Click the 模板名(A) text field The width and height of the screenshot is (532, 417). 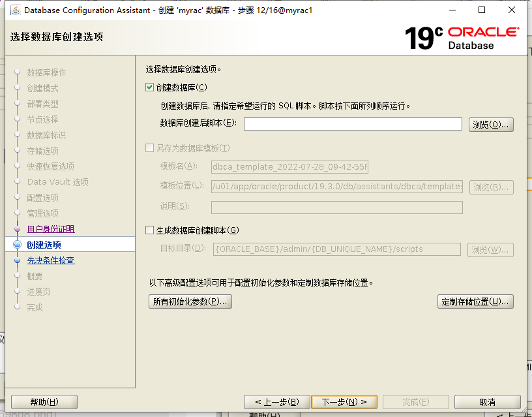tap(289, 167)
